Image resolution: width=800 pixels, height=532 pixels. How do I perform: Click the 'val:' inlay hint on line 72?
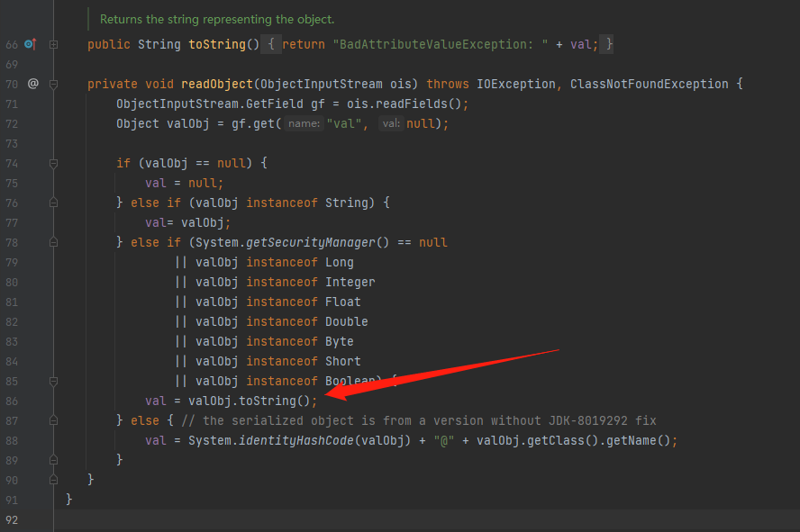tap(391, 123)
